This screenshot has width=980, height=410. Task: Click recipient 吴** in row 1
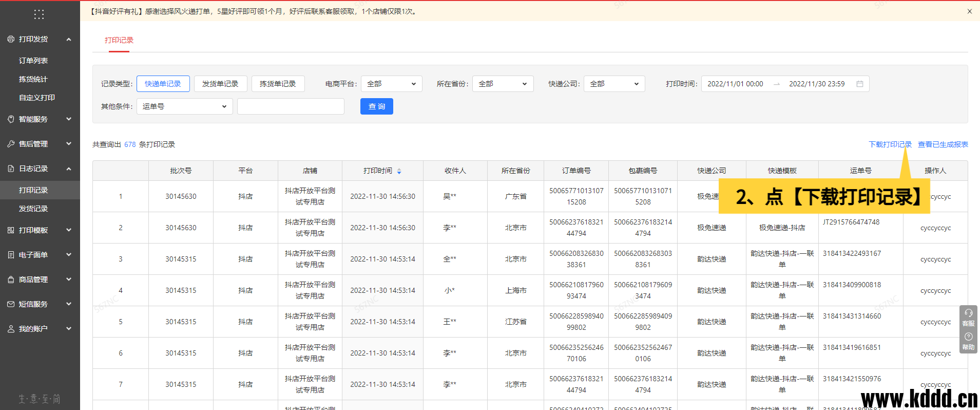pyautogui.click(x=450, y=196)
